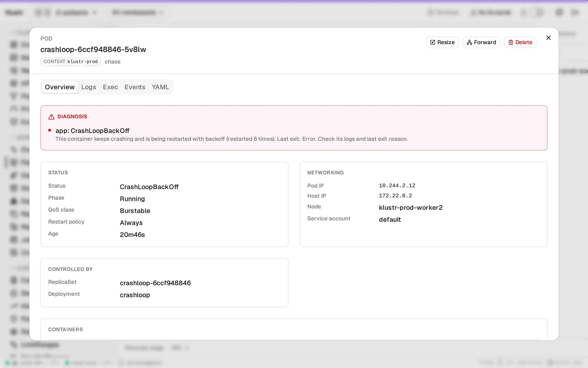Click the CONTEXT klustr-prod badge

point(71,62)
